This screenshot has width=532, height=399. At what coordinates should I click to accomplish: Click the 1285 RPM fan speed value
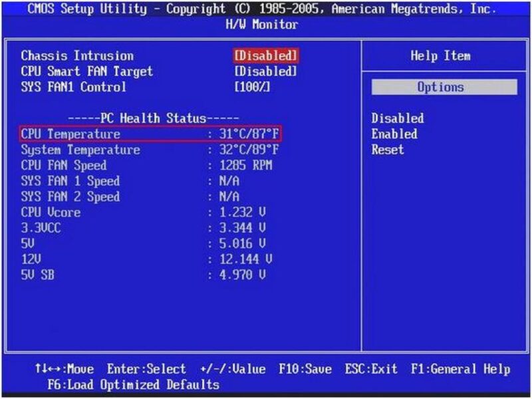pyautogui.click(x=245, y=165)
